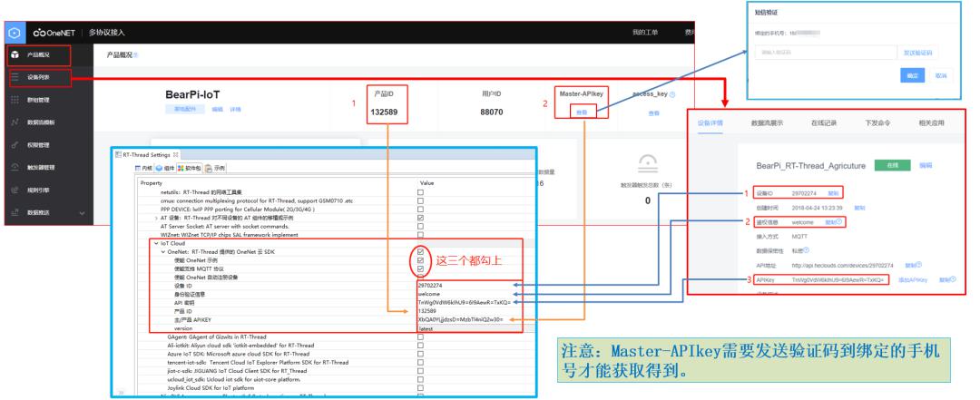Image resolution: width=980 pixels, height=400 pixels.
Task: Toggle the Ali-iotkit package checkbox
Action: click(x=421, y=345)
